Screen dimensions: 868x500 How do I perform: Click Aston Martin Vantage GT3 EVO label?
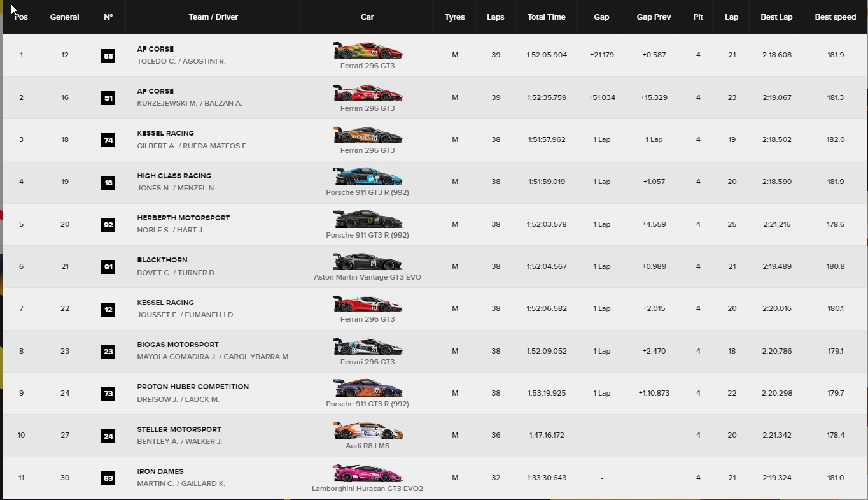pos(367,277)
